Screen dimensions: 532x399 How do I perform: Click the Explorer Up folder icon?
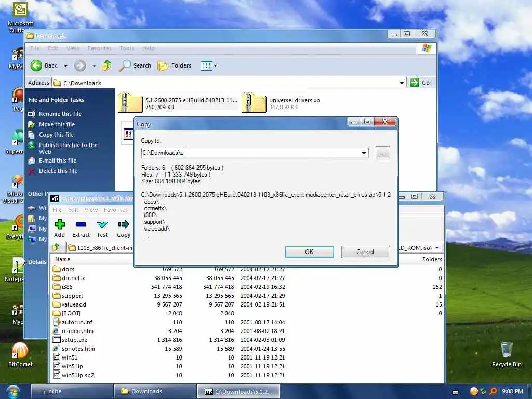click(107, 65)
